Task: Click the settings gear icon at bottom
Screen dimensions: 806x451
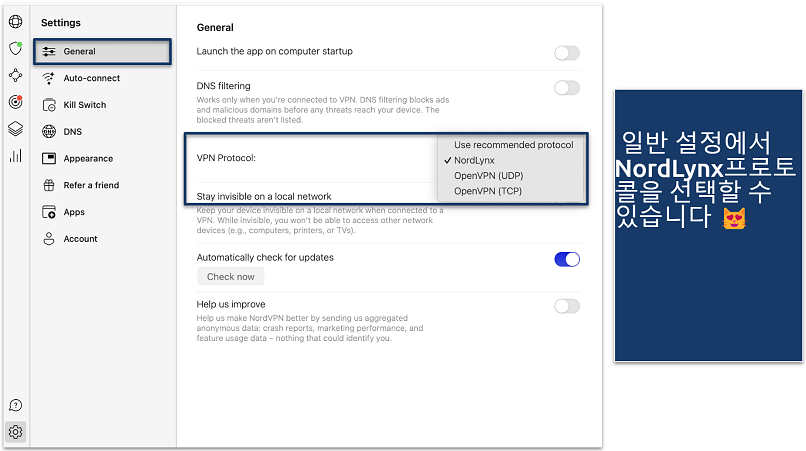Action: 15,432
